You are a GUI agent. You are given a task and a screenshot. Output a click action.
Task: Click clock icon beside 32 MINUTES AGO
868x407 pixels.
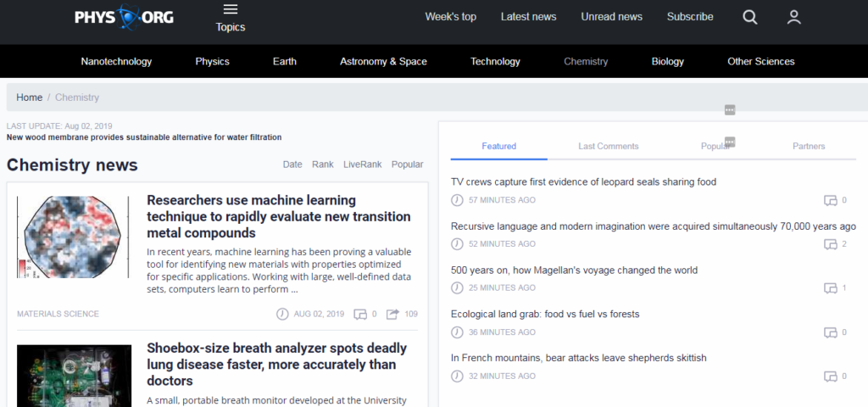[x=457, y=376]
